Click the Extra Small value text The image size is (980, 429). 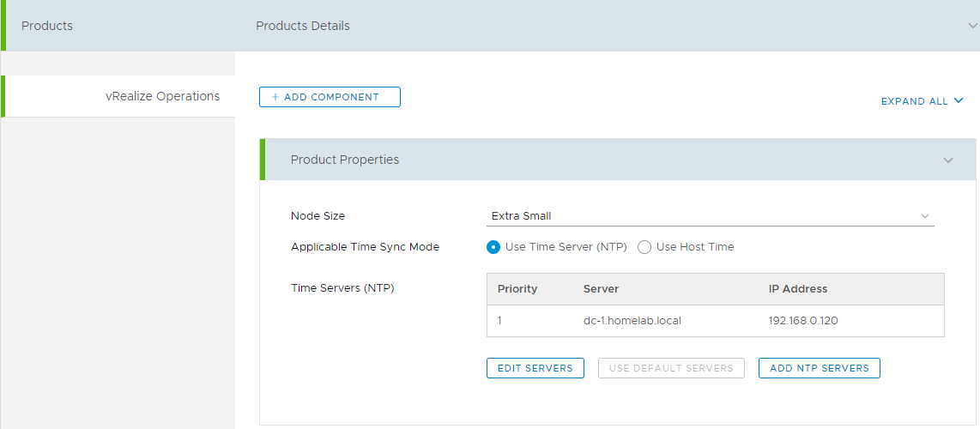point(521,216)
